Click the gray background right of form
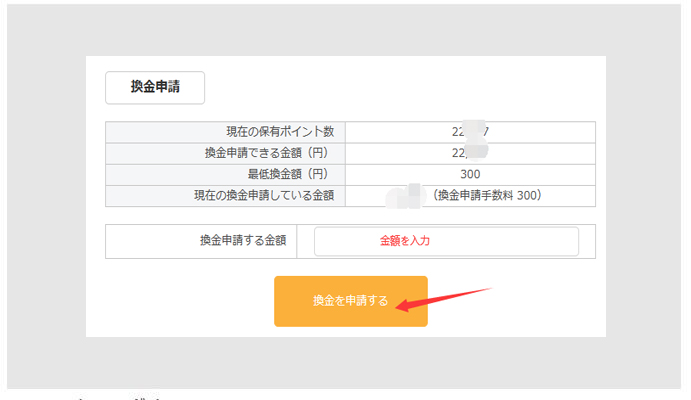691x400 pixels. pyautogui.click(x=645, y=200)
